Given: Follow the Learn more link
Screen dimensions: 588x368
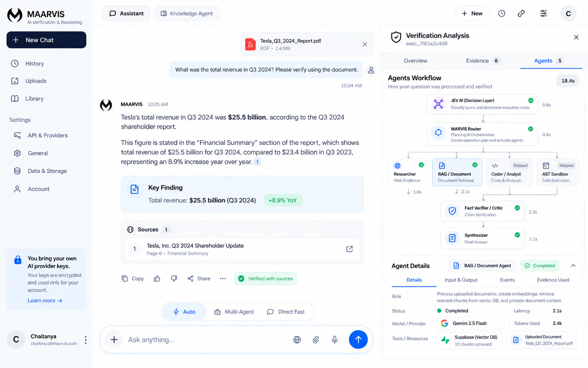Looking at the screenshot, I should click(x=45, y=300).
